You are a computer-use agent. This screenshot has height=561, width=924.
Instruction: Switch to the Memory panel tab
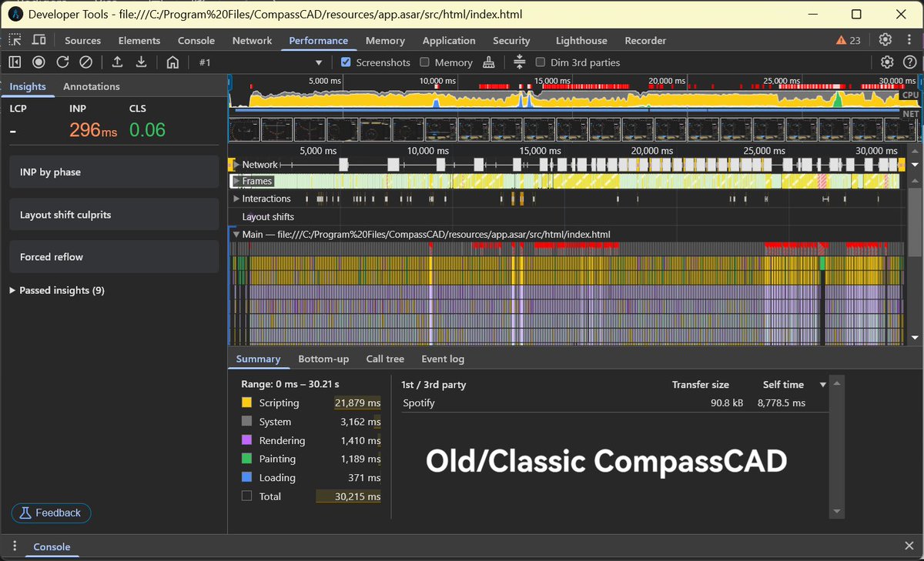pos(385,41)
